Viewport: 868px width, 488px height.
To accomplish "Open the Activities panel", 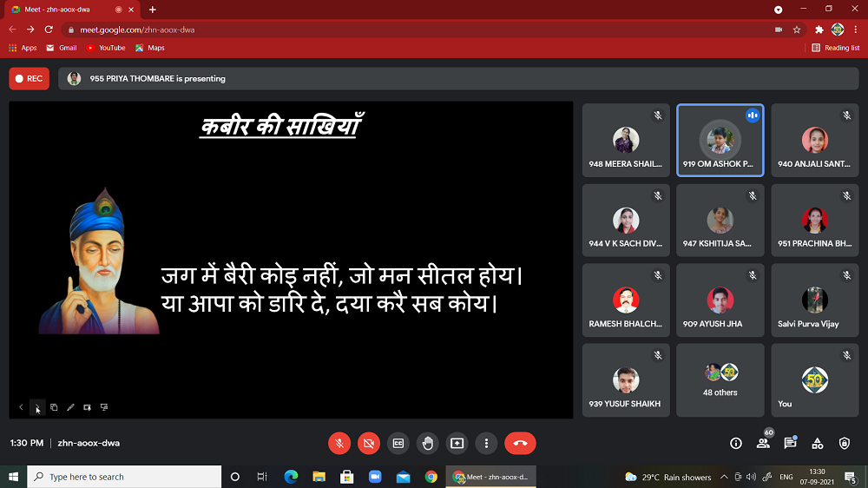I will 817,443.
